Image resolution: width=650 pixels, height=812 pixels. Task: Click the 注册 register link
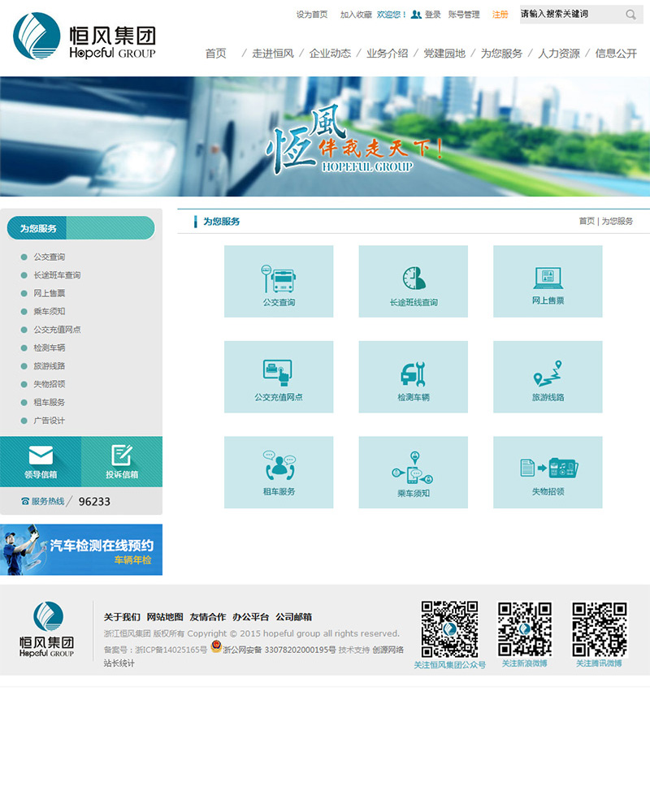pos(500,15)
